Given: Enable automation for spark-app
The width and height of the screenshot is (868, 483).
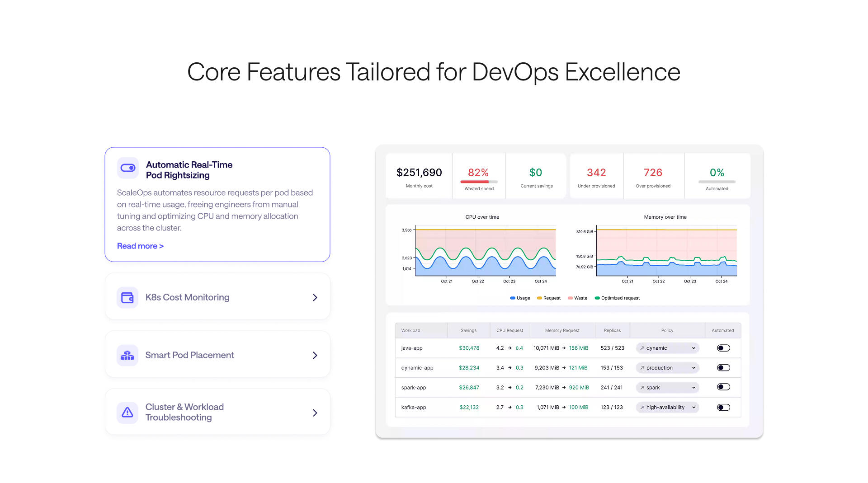Looking at the screenshot, I should tap(723, 387).
